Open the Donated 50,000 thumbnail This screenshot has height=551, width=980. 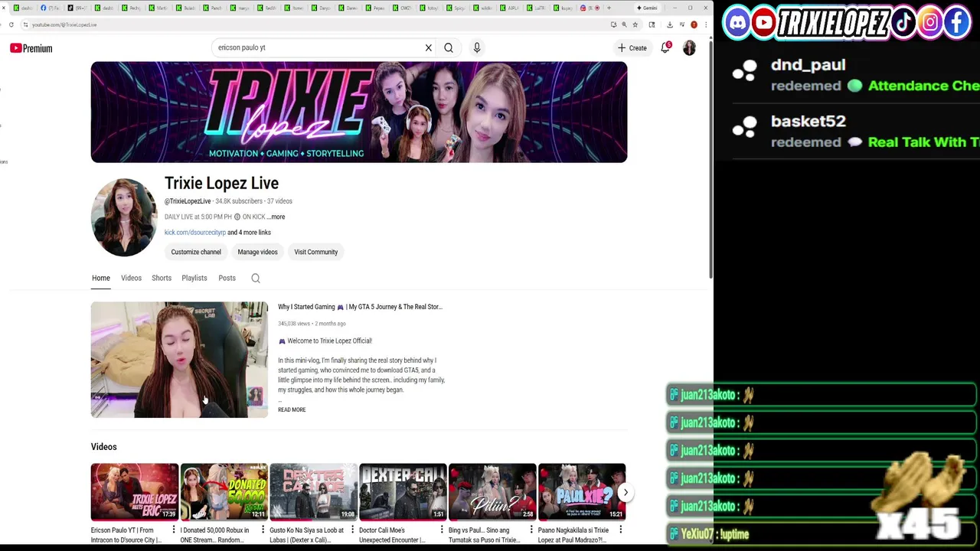[x=224, y=492]
